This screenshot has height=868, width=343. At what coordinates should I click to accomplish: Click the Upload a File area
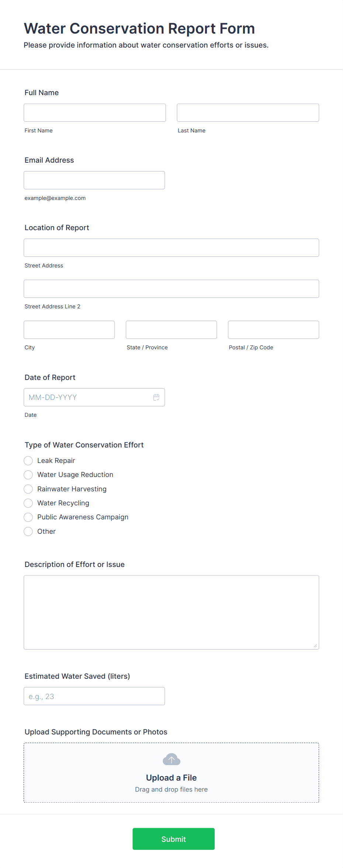point(171,778)
